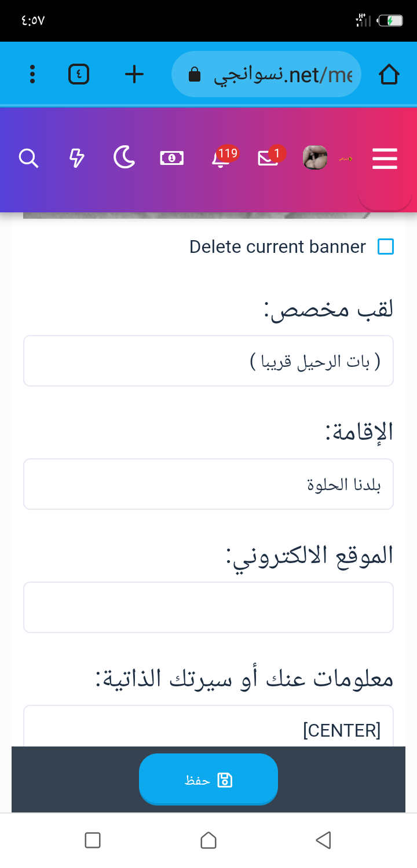Screen dimensions: 417x868
Task: Tap the user avatar thumbnail
Action: coord(315,157)
